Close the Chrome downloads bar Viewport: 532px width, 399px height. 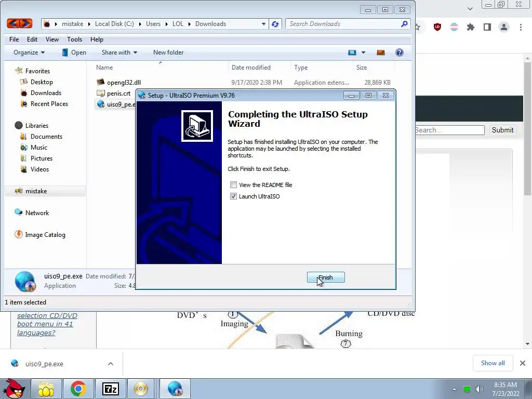[x=523, y=363]
